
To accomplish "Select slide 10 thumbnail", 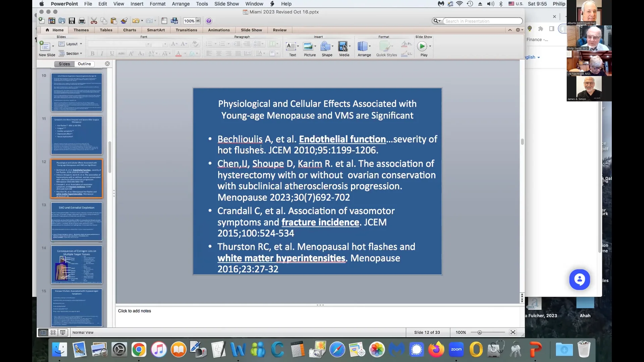I will 76,92.
